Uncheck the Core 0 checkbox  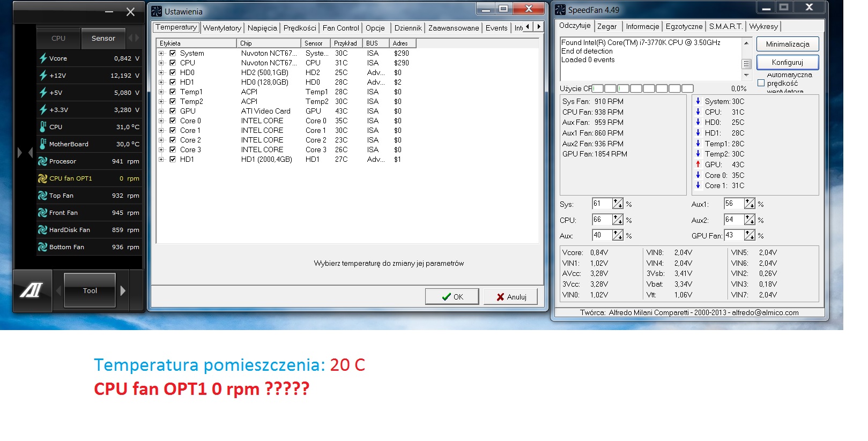click(173, 121)
